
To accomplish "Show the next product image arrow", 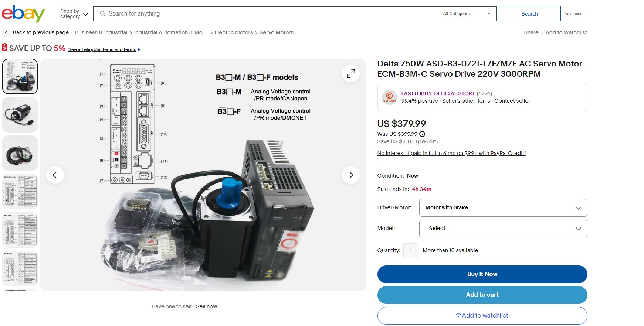I will (351, 175).
